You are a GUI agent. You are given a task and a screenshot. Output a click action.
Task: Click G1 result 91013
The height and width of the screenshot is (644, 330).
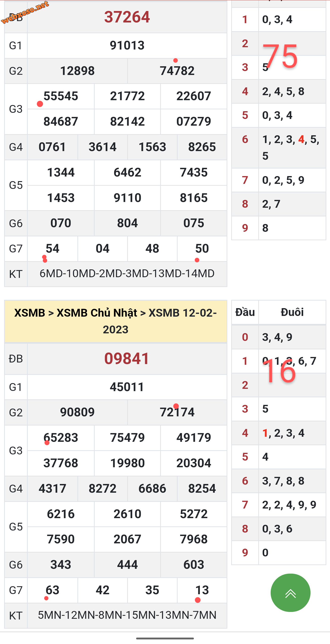(127, 45)
